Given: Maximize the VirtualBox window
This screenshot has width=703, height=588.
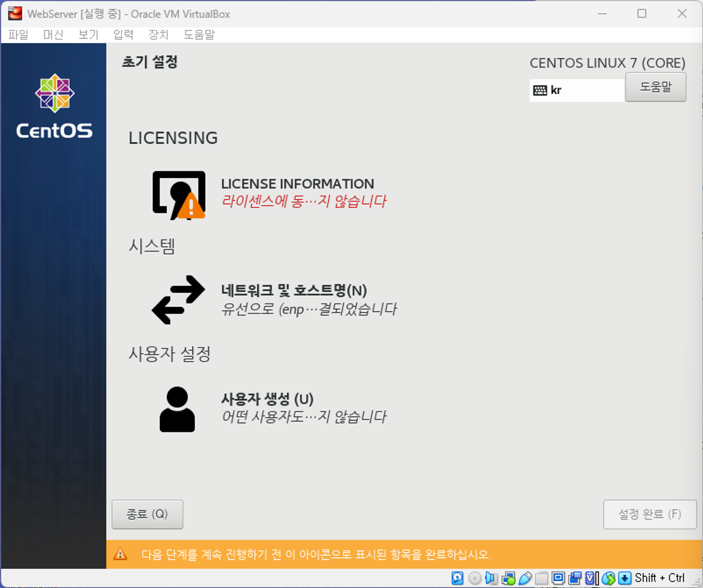Looking at the screenshot, I should [x=642, y=14].
